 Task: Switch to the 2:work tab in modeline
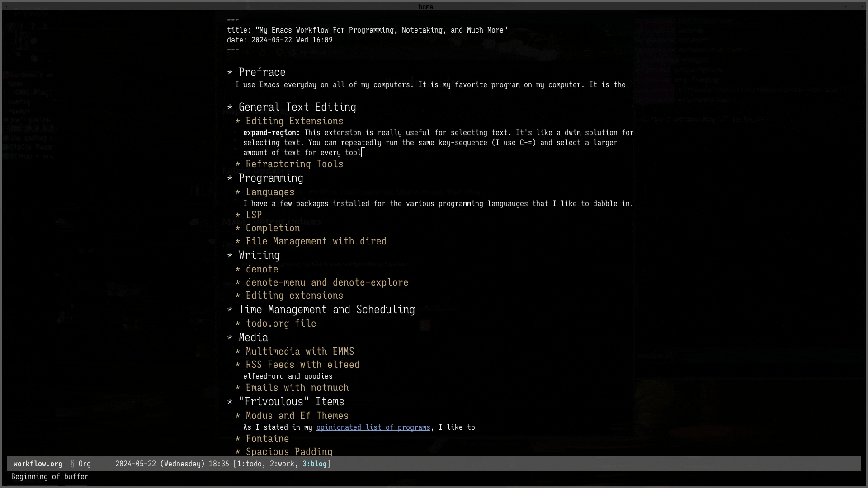282,464
